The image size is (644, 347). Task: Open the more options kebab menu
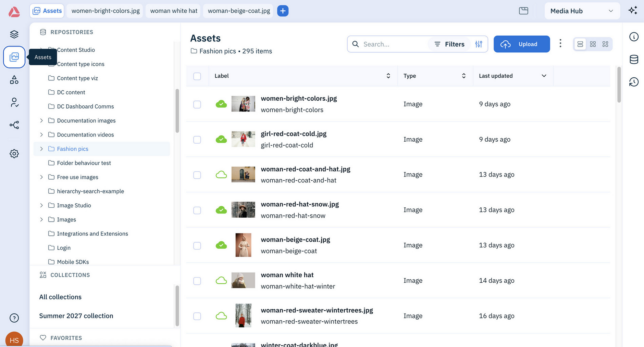pos(560,43)
